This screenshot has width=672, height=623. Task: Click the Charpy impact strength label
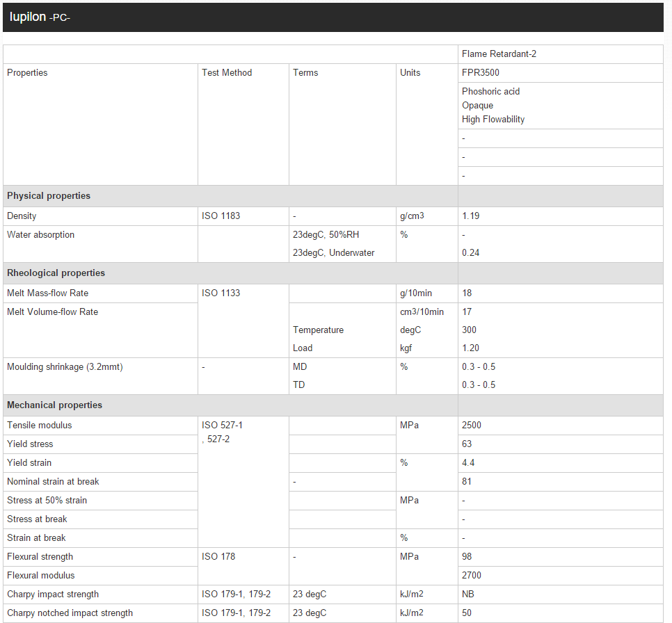click(x=53, y=594)
